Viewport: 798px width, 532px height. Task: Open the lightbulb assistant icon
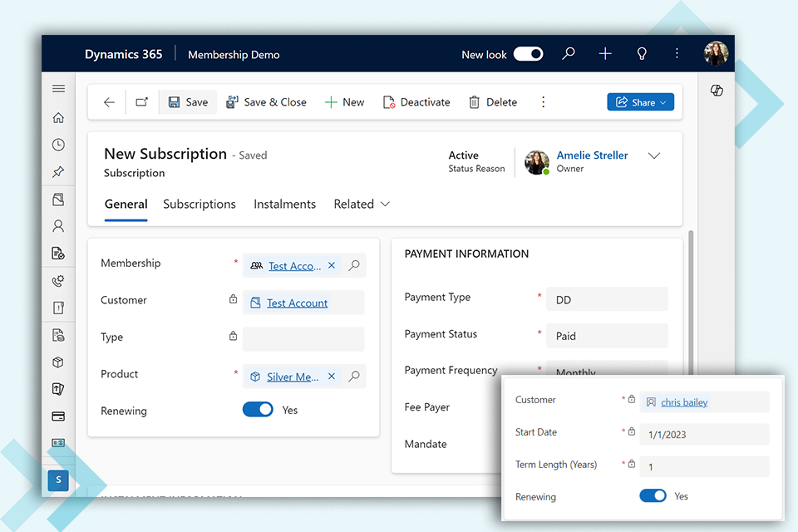(x=642, y=54)
